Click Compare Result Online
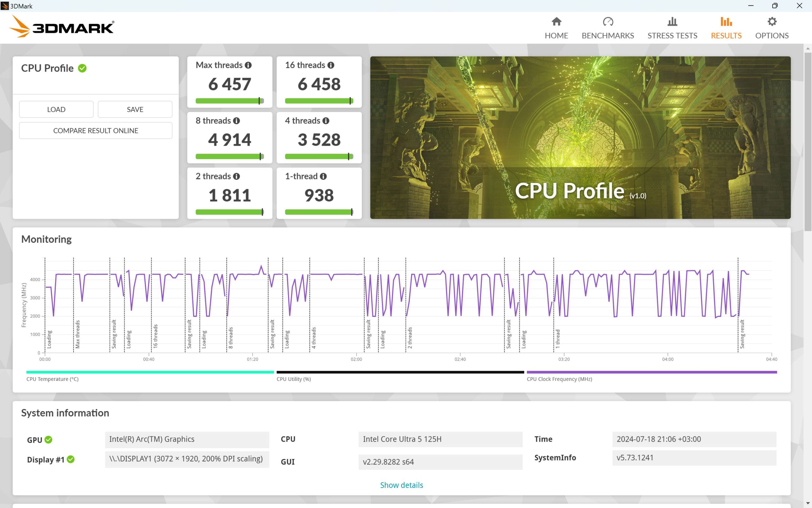Image resolution: width=812 pixels, height=508 pixels. pos(95,130)
